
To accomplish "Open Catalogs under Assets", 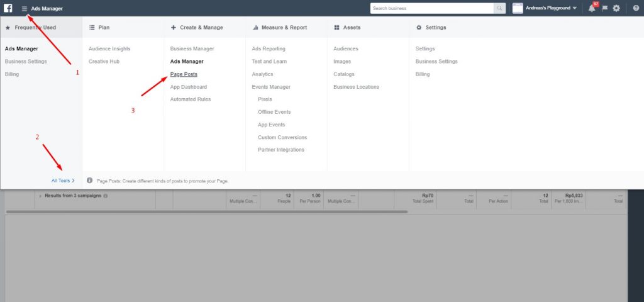I will point(344,74).
